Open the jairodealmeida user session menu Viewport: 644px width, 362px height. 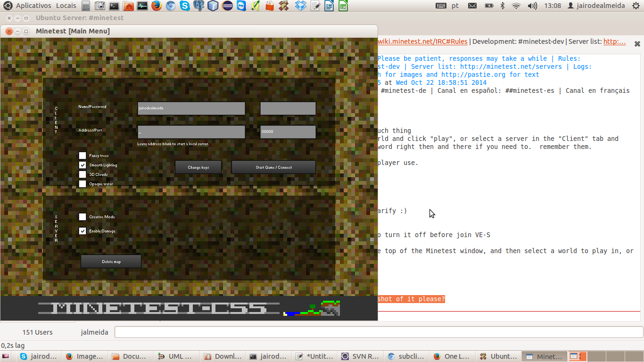tap(596, 6)
